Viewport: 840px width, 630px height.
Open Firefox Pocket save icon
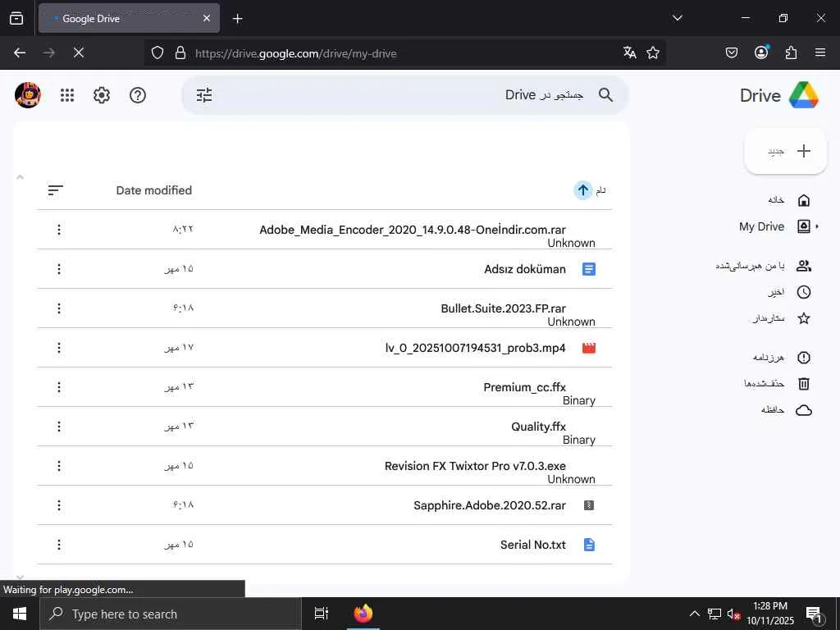click(x=731, y=52)
